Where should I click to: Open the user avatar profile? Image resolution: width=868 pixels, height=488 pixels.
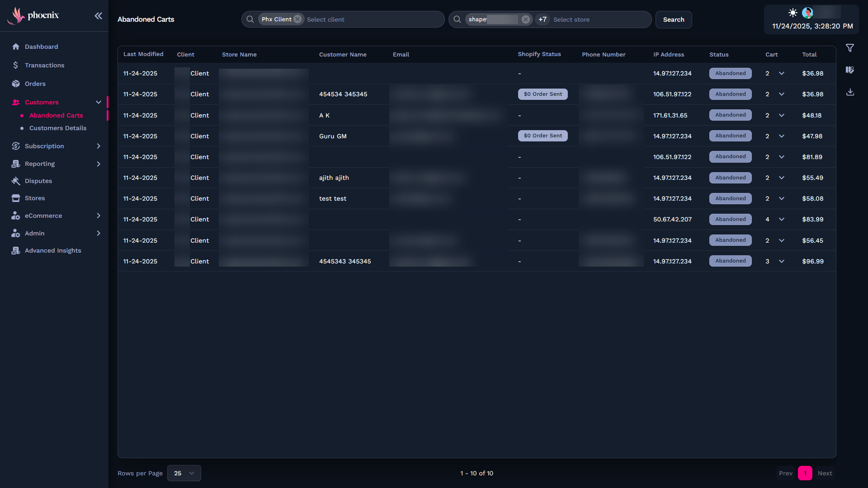(x=807, y=13)
